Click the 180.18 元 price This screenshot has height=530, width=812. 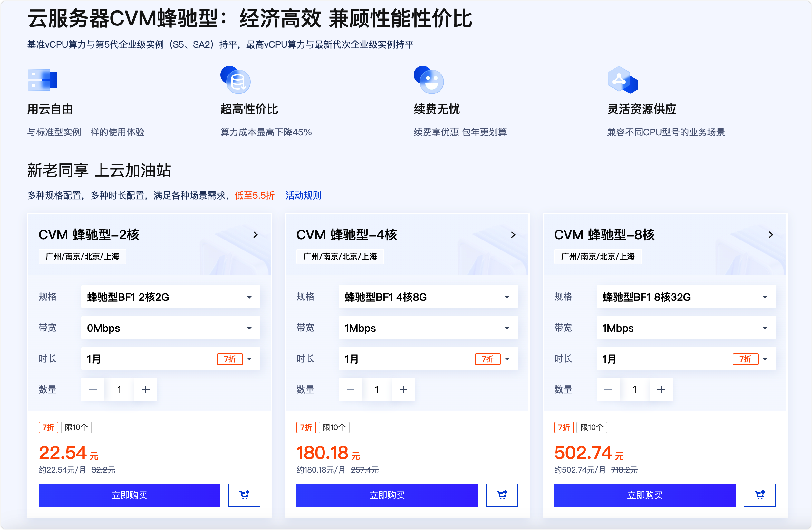(x=328, y=453)
